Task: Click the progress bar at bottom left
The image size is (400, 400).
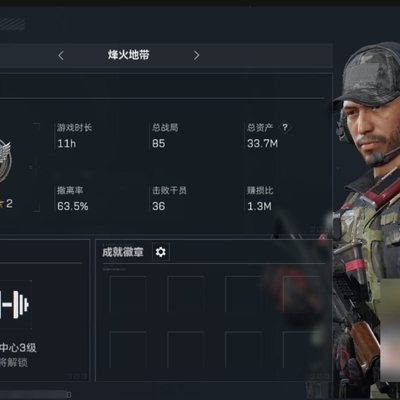Action: (x=33, y=394)
